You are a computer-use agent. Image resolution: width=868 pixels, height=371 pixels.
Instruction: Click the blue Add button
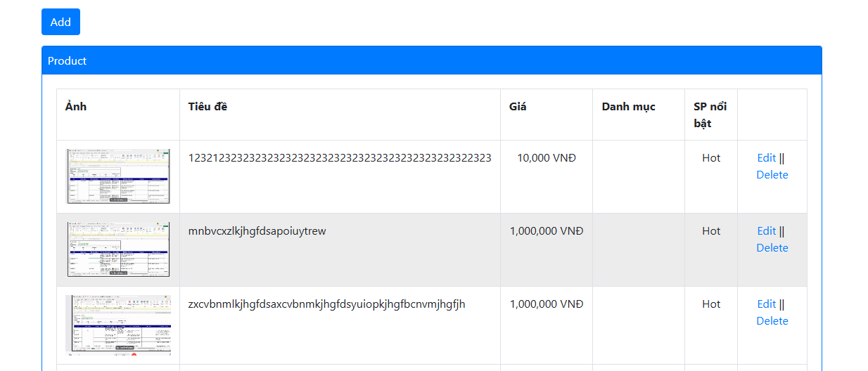[60, 22]
